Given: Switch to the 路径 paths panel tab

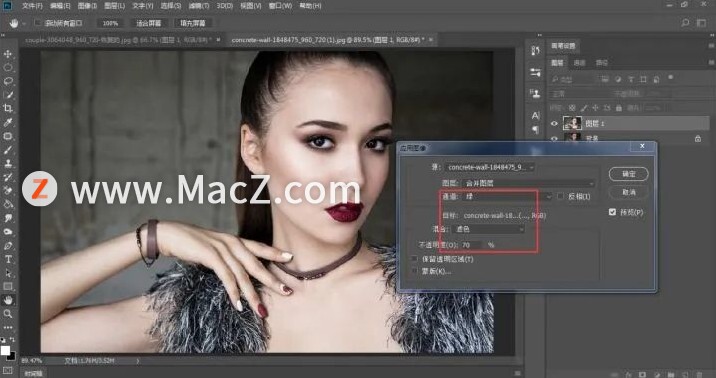Looking at the screenshot, I should (602, 63).
